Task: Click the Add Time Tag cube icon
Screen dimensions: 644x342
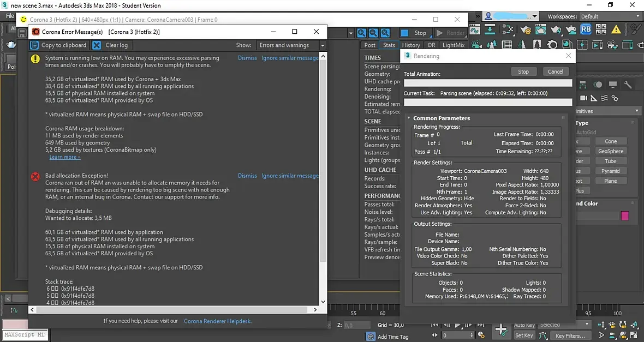Action: pyautogui.click(x=371, y=337)
